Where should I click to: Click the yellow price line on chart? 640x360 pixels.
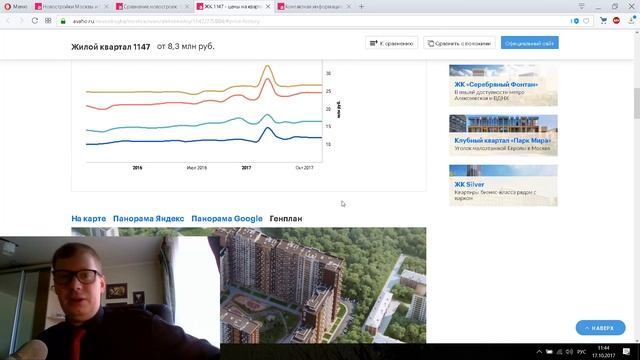163,92
